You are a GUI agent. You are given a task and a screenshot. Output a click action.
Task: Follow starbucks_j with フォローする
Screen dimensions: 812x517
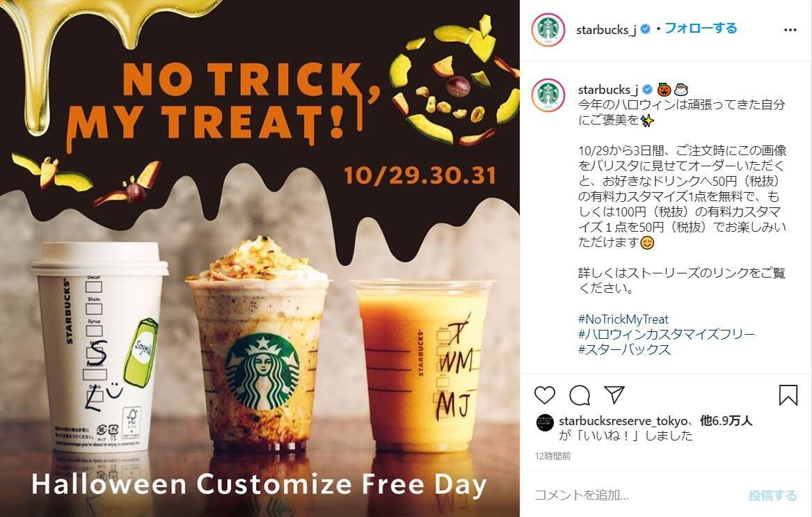[x=701, y=28]
